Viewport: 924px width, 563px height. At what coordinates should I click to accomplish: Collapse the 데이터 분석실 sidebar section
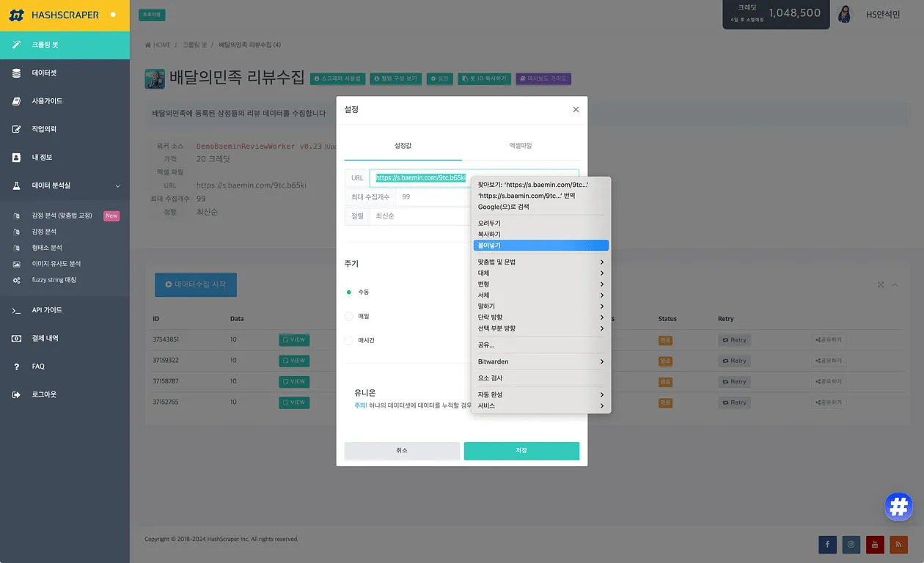tap(117, 186)
